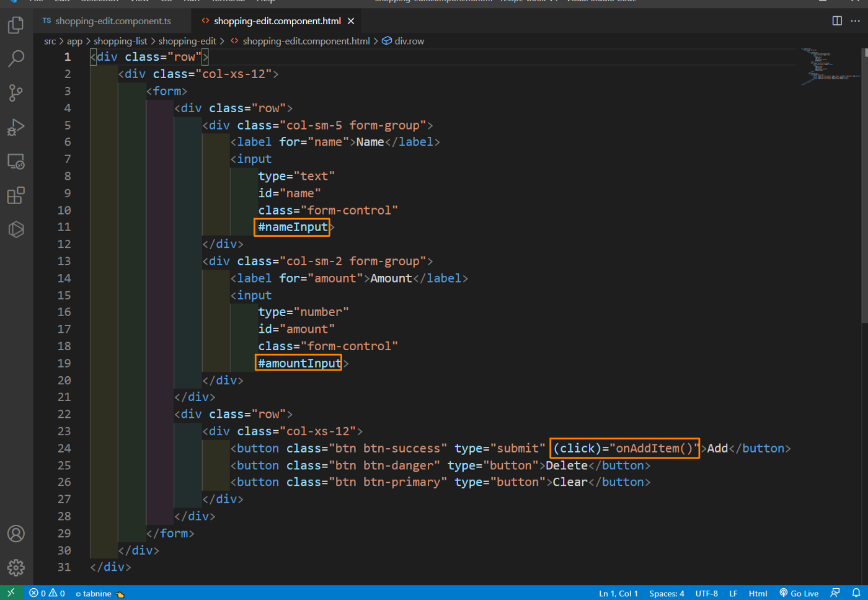
Task: Click the tabnine status bar item
Action: click(99, 593)
